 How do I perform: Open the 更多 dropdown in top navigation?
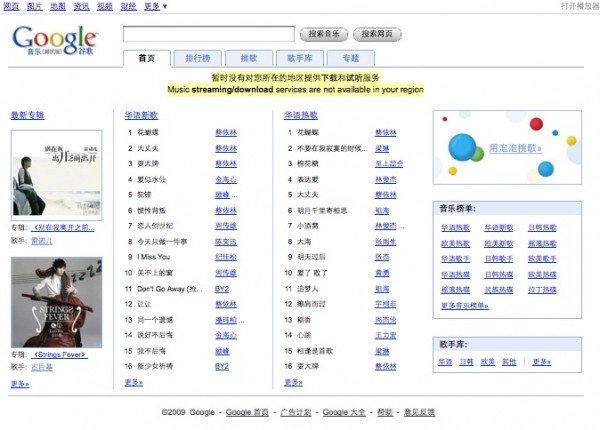tap(155, 6)
